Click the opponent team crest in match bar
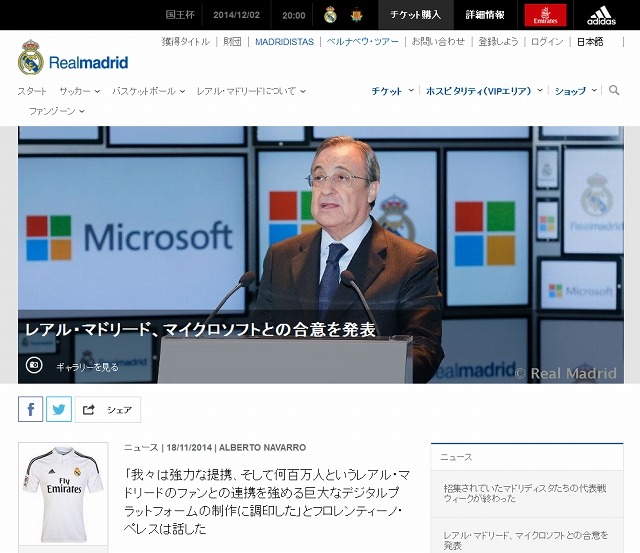The width and height of the screenshot is (640, 553). [x=357, y=15]
